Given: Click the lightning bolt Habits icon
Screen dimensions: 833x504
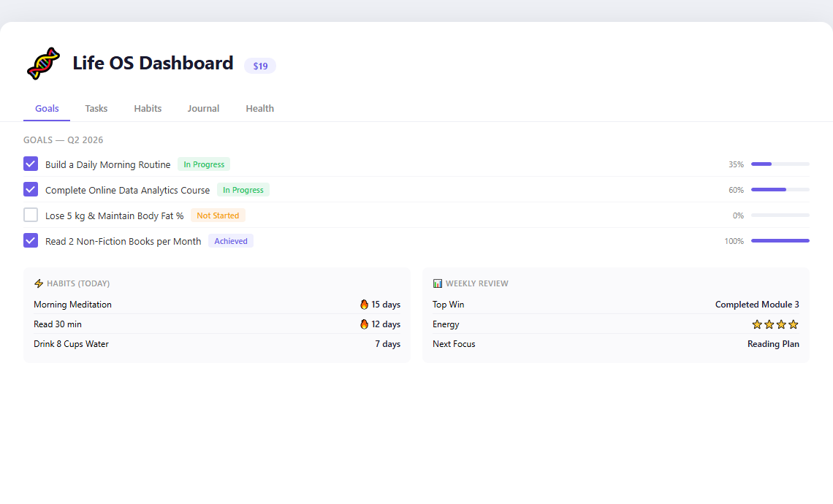Looking at the screenshot, I should (39, 283).
